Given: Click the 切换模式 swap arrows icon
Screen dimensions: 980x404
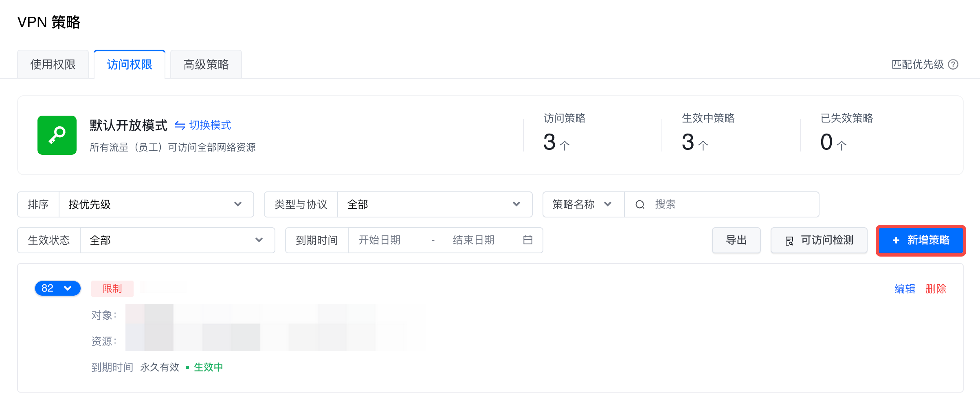Looking at the screenshot, I should coord(180,125).
